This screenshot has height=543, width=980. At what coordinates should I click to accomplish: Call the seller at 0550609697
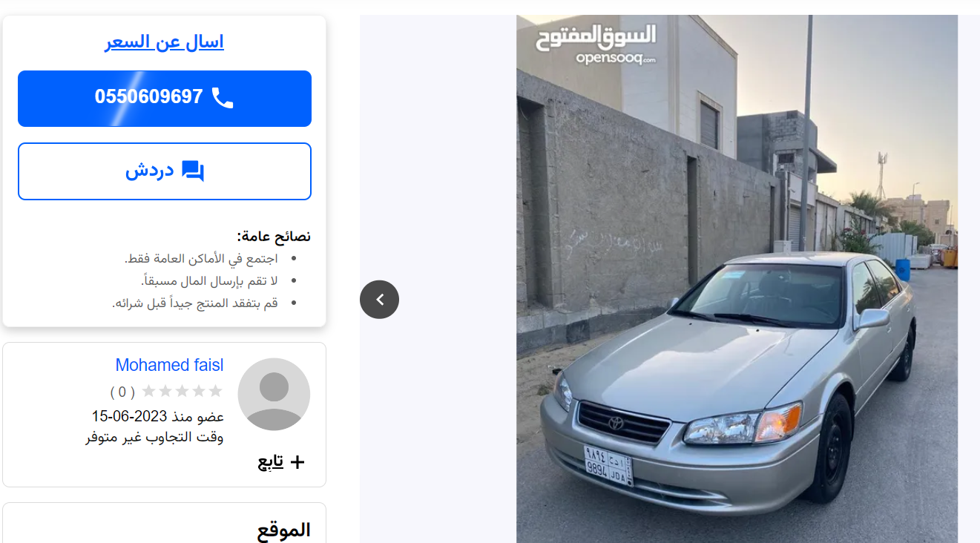(165, 99)
